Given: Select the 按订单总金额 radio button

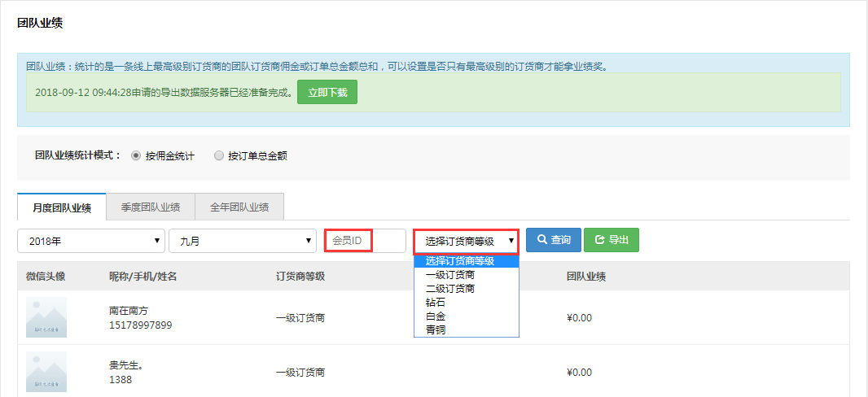Looking at the screenshot, I should 218,155.
